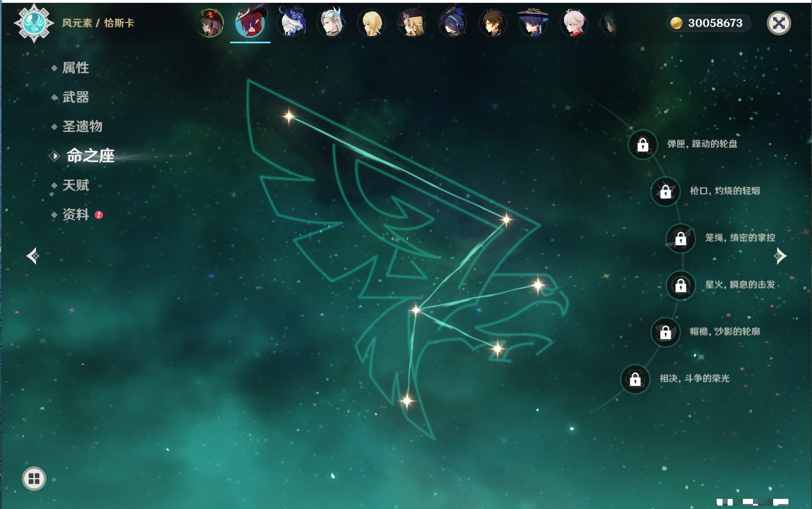Screen dimensions: 812x509
Task: Open the lock icon for 相决, 斗争的荣光
Action: click(635, 379)
